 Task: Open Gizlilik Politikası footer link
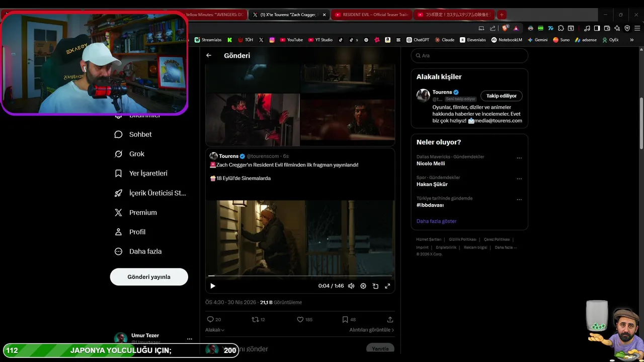[x=462, y=239]
